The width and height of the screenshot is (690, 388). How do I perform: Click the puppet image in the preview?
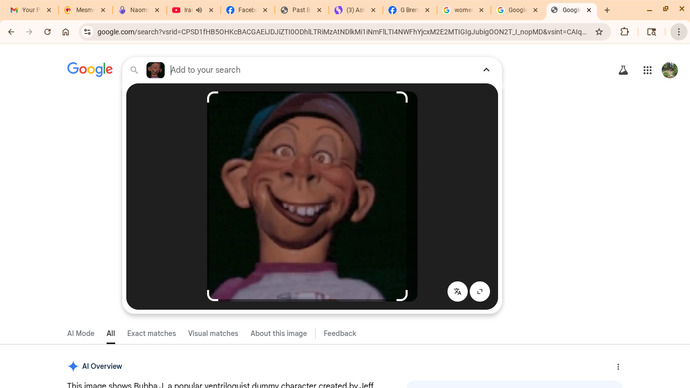pyautogui.click(x=312, y=196)
